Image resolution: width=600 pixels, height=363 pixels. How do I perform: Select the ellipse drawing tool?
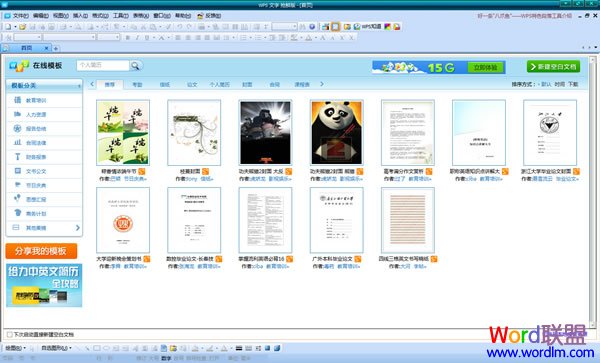[107, 348]
